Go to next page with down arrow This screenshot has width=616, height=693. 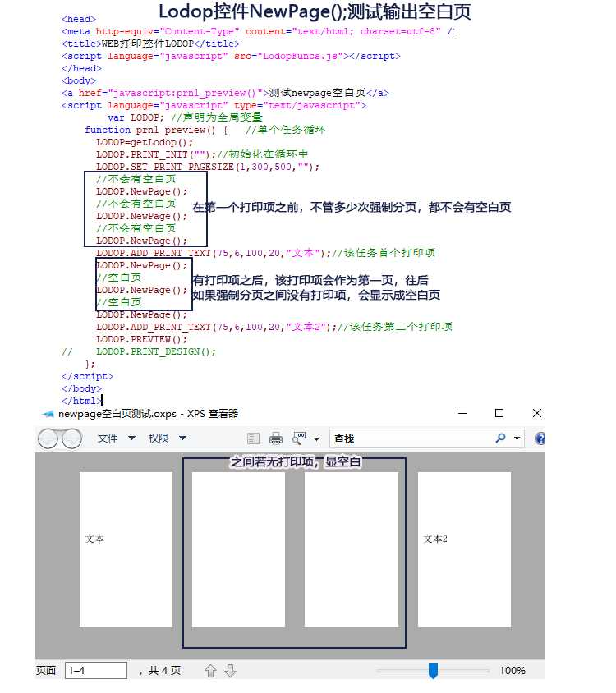[230, 671]
